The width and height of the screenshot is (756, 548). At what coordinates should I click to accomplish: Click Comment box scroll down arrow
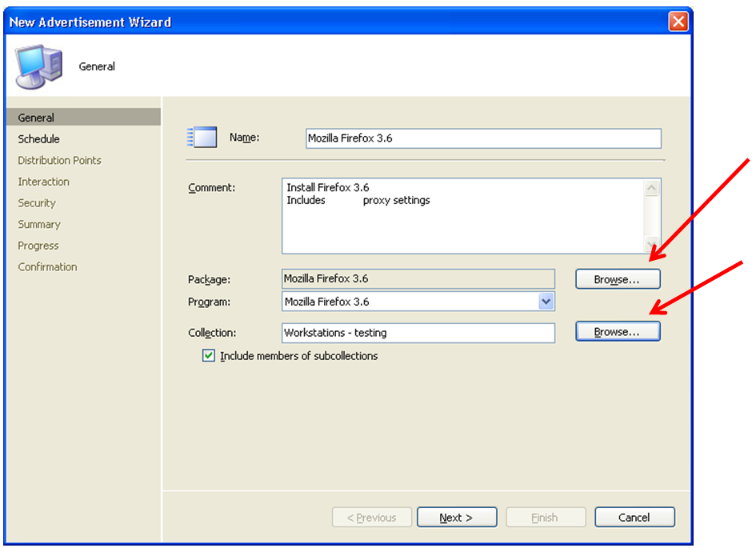651,244
